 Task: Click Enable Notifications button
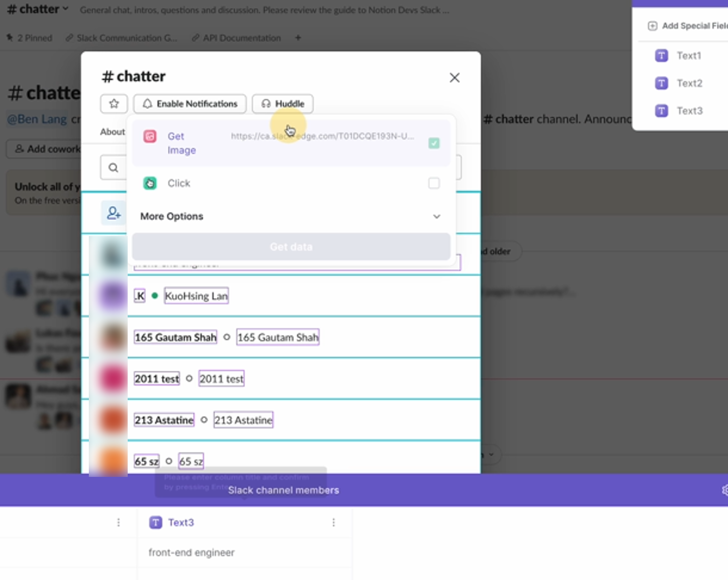point(190,104)
